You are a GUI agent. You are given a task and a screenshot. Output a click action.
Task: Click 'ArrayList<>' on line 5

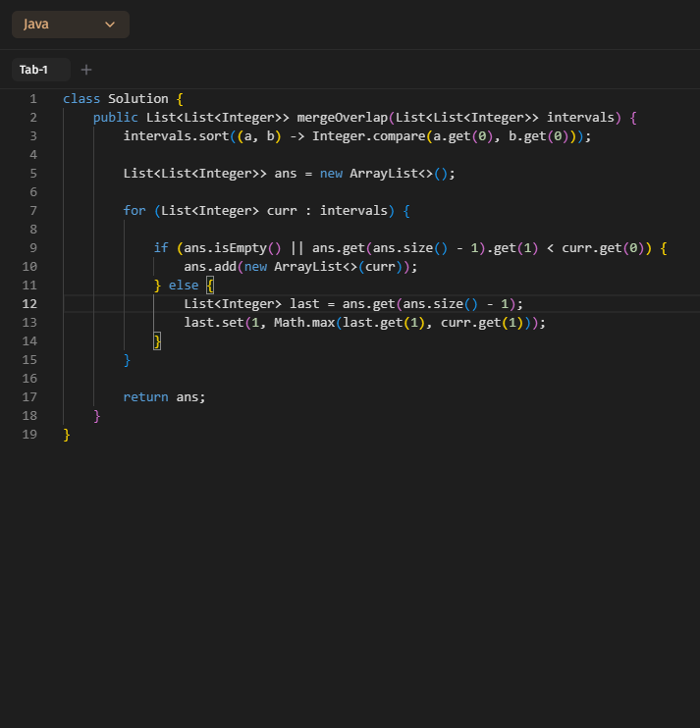click(x=392, y=174)
